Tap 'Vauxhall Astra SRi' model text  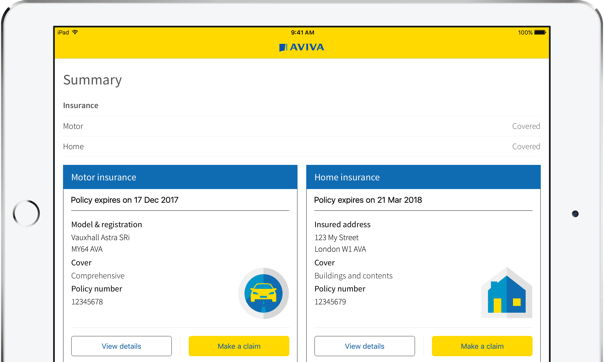pyautogui.click(x=101, y=237)
